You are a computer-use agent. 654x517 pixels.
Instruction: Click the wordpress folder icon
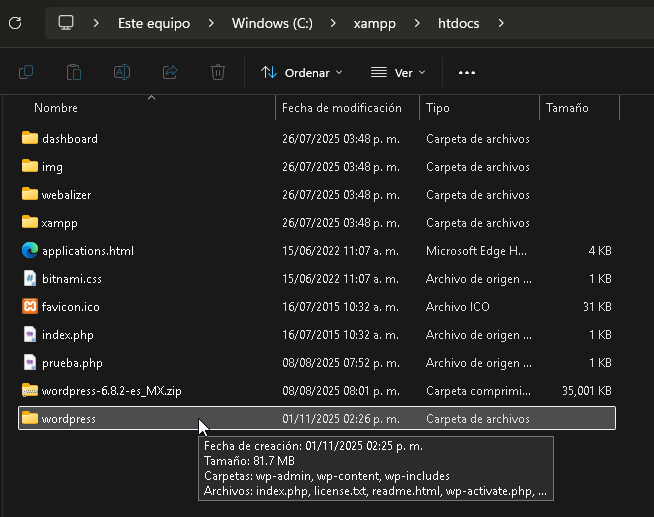click(30, 418)
